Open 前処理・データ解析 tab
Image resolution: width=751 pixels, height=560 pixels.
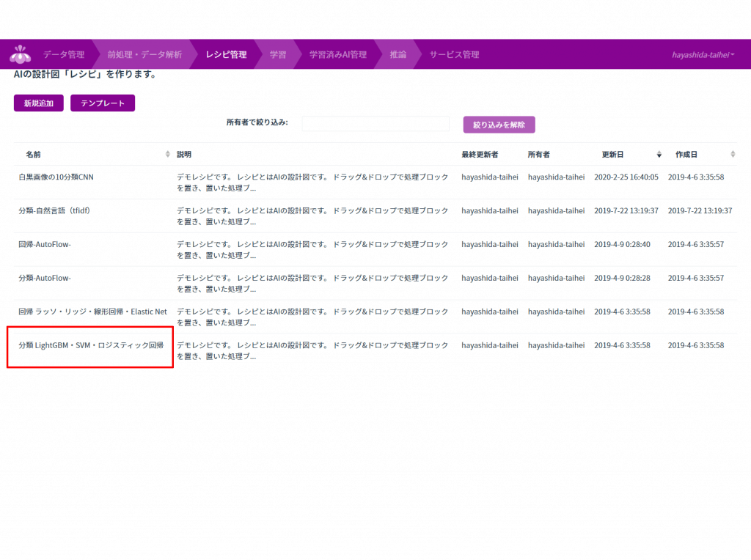pyautogui.click(x=144, y=55)
